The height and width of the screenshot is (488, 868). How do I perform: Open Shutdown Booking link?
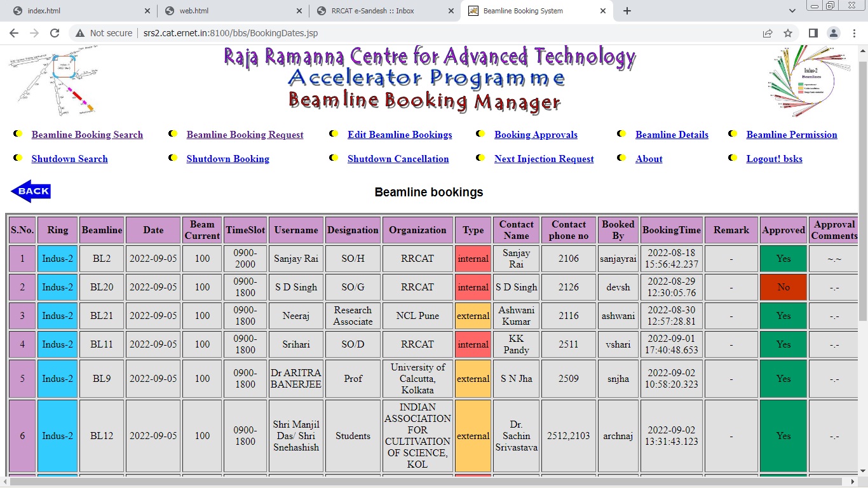[227, 159]
